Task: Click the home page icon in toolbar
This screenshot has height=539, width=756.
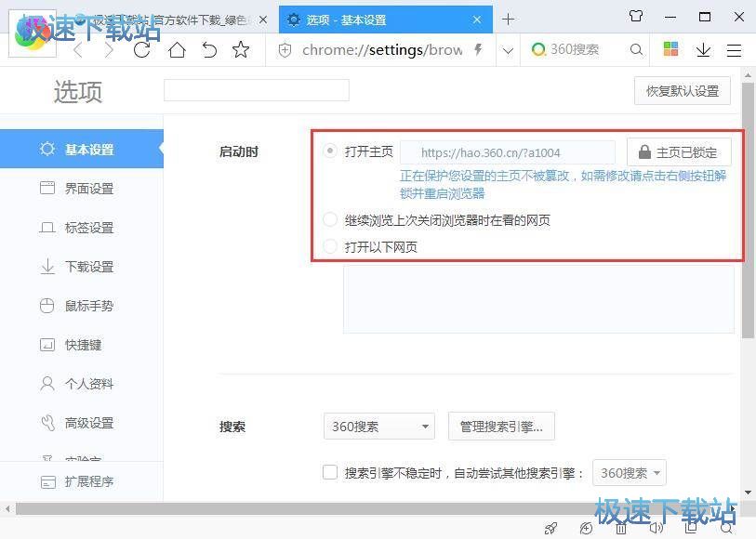Action: (x=177, y=50)
